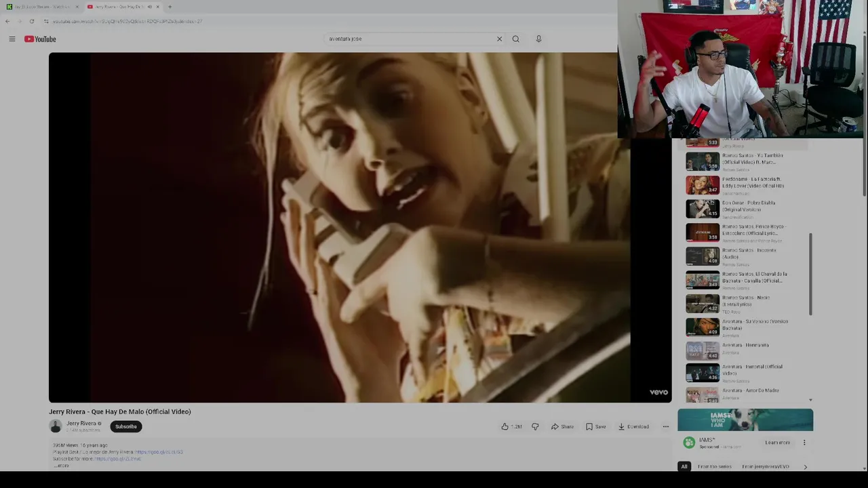Click 'Learn more' on IAMS ad
Viewport: 868px width, 488px height.
(778, 443)
